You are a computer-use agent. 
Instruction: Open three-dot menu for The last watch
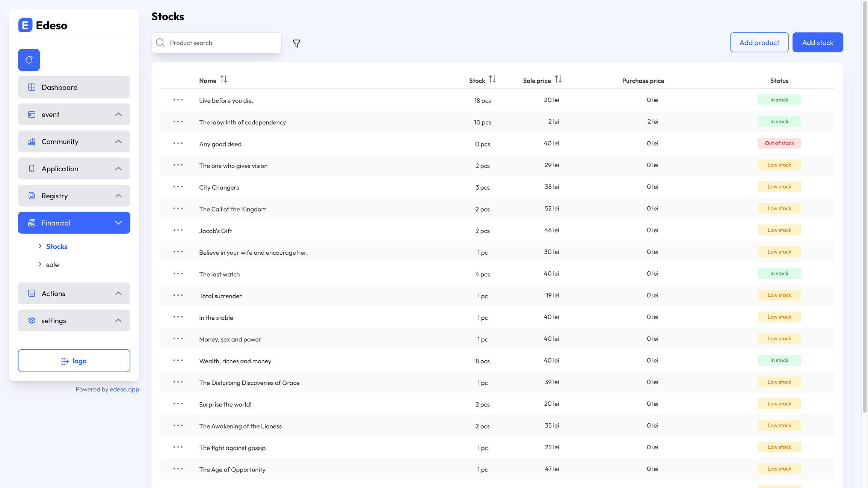(178, 273)
